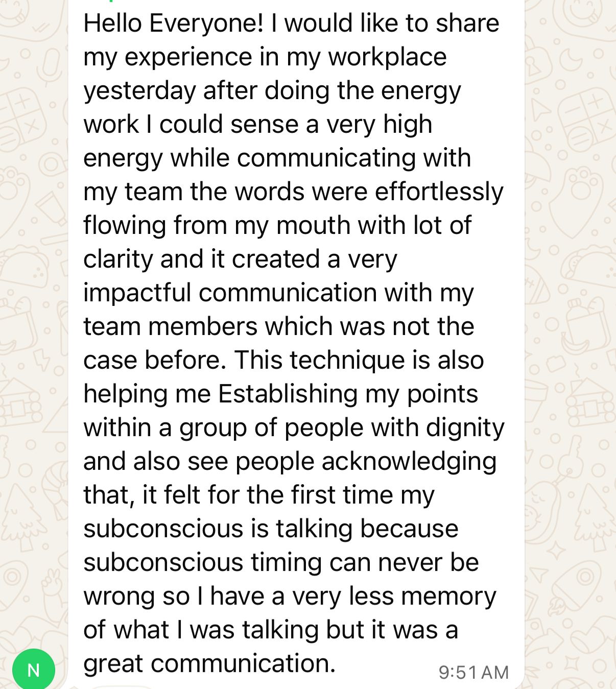Tap the closing words "great communication."

click(x=209, y=663)
